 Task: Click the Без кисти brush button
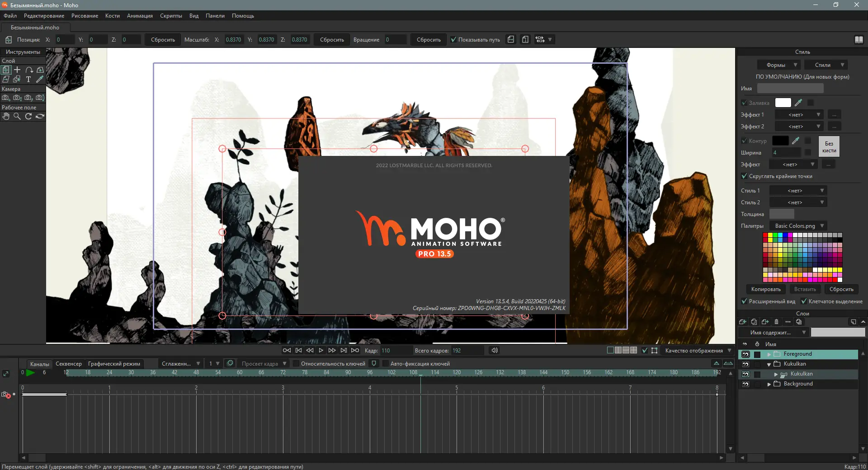point(829,147)
